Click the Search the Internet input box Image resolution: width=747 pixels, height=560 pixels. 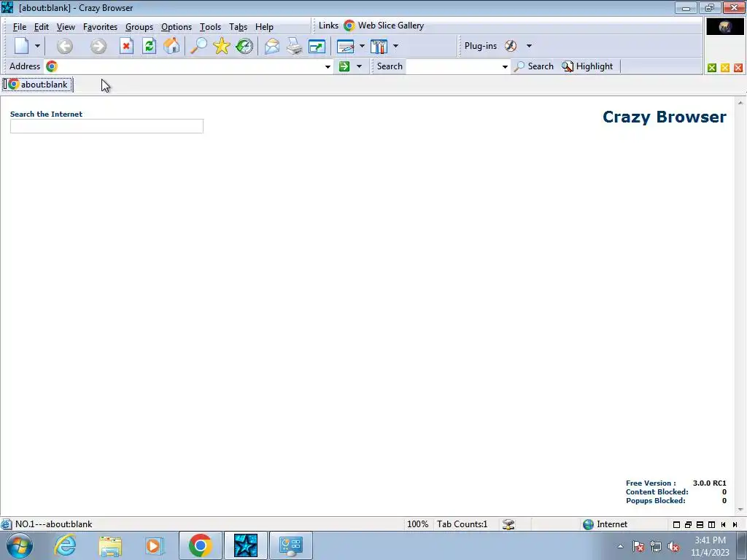point(107,126)
